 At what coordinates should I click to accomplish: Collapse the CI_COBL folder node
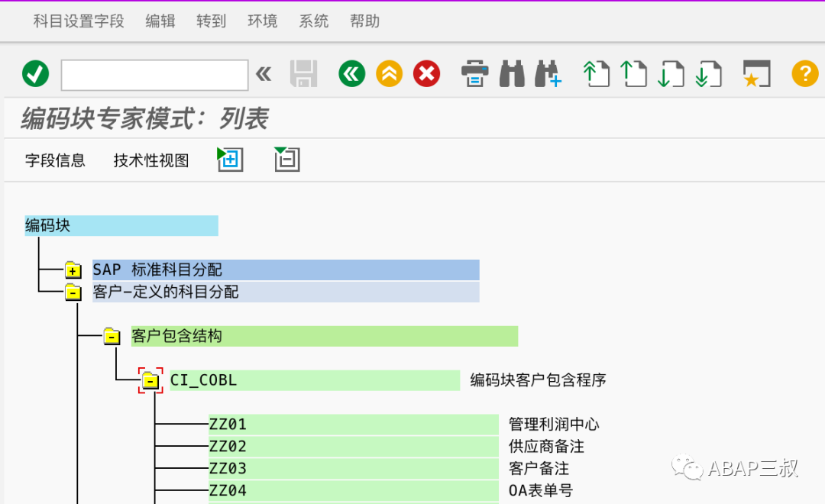(150, 380)
